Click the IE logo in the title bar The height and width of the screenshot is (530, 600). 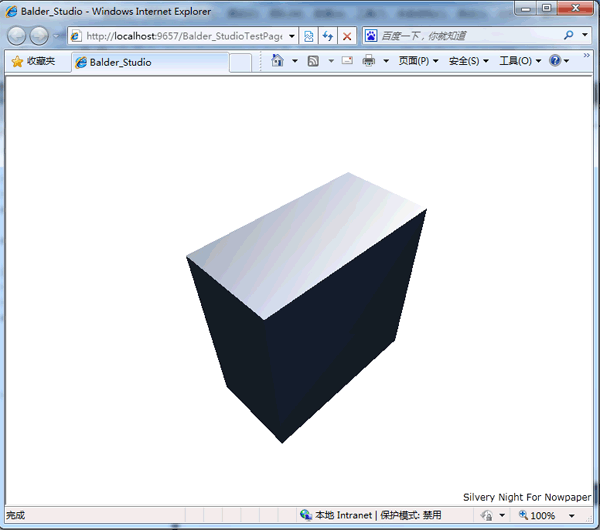click(11, 11)
